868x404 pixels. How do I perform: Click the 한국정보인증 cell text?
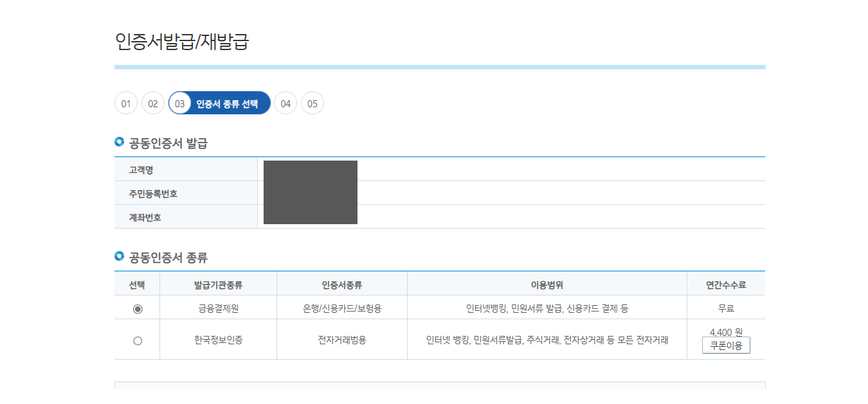[218, 340]
